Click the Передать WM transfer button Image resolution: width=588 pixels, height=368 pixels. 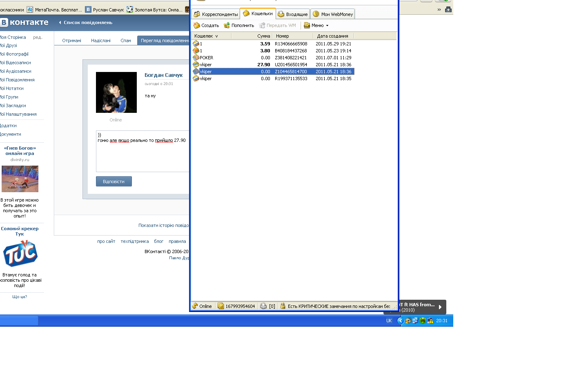(278, 25)
